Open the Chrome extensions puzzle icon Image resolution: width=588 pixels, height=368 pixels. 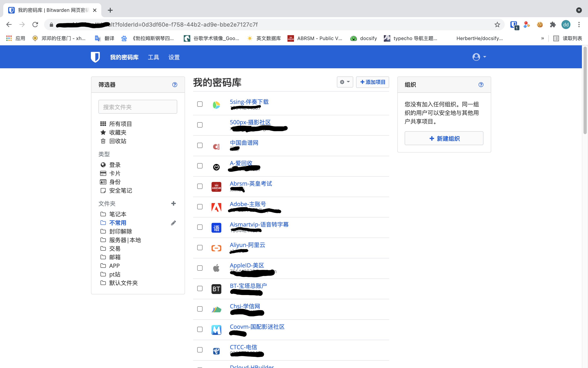point(553,25)
